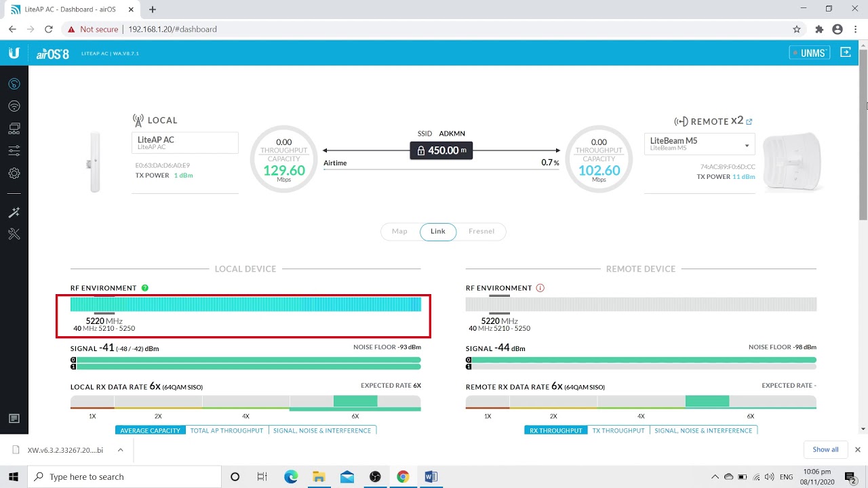Click the LiteAP AC device image
Image resolution: width=868 pixels, height=488 pixels.
95,162
